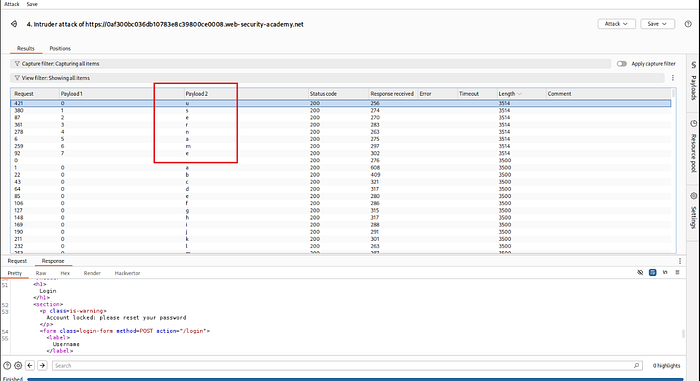Open the response editor hamburger menu icon

(677, 272)
